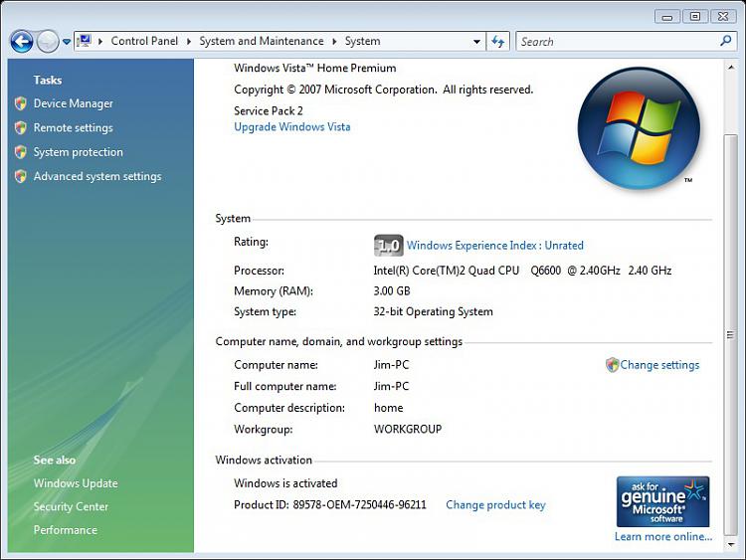The width and height of the screenshot is (746, 560).
Task: Close the System window
Action: (723, 17)
